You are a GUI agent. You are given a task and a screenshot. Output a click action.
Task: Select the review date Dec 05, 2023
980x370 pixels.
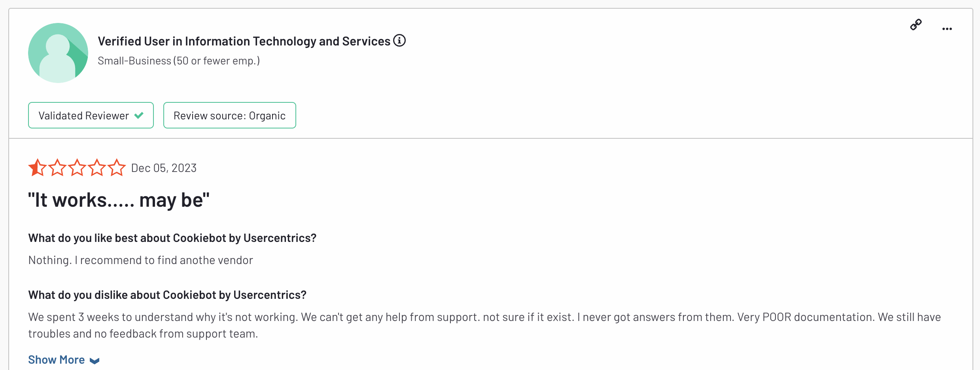pyautogui.click(x=163, y=168)
